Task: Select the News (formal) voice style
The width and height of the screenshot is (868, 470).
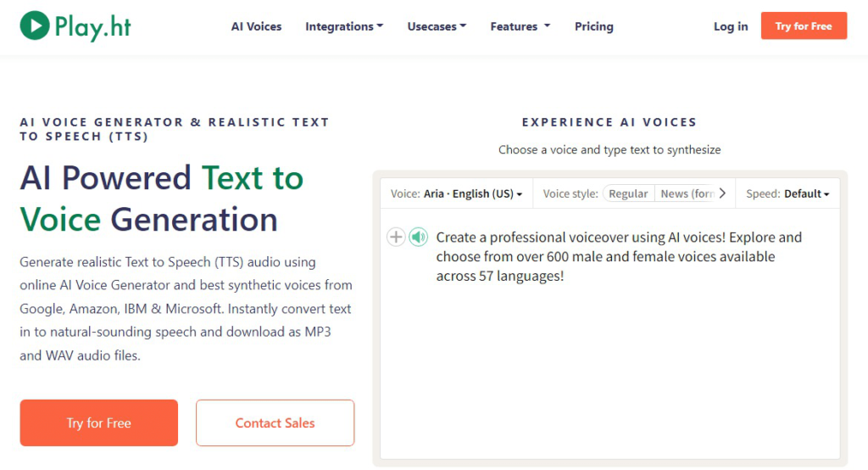Action: [x=685, y=193]
